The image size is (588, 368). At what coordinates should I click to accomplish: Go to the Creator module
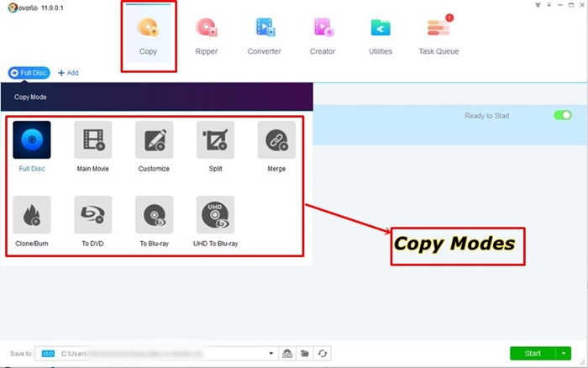(x=323, y=36)
